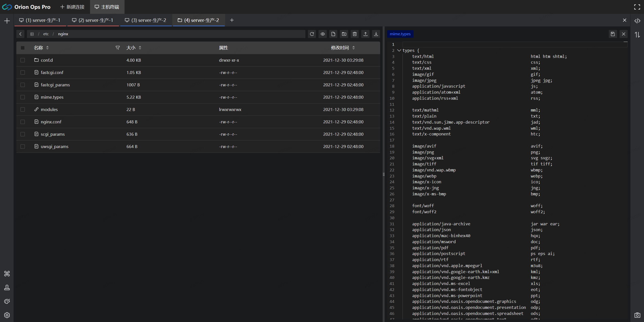Click the upload file icon
Viewport: 644px width, 322px height.
(365, 34)
